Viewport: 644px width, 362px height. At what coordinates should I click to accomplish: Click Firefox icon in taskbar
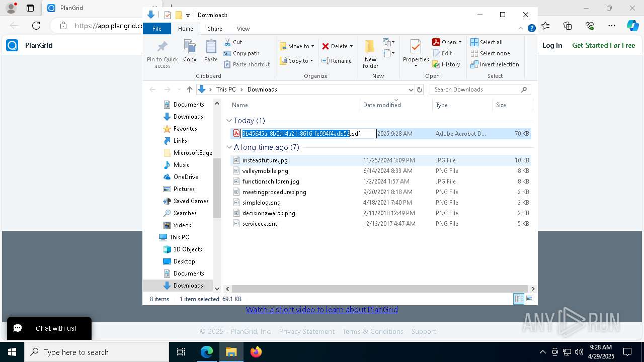tap(256, 352)
